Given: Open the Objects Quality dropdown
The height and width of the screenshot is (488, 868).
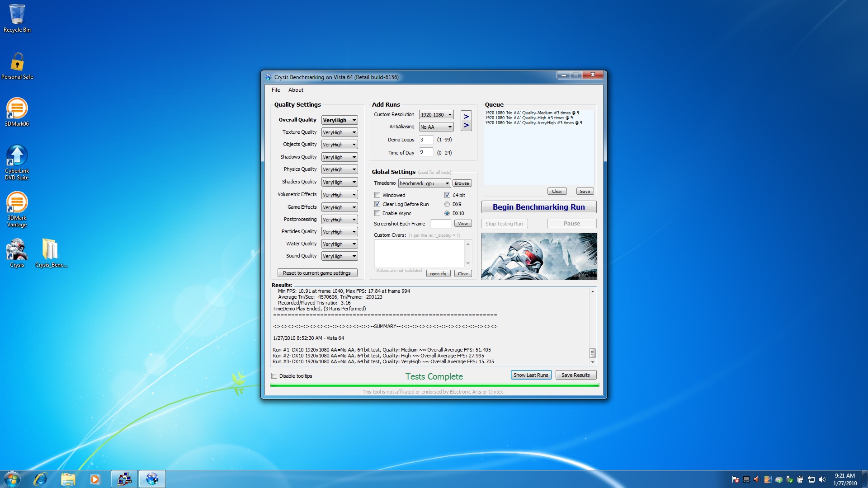Looking at the screenshot, I should 340,145.
